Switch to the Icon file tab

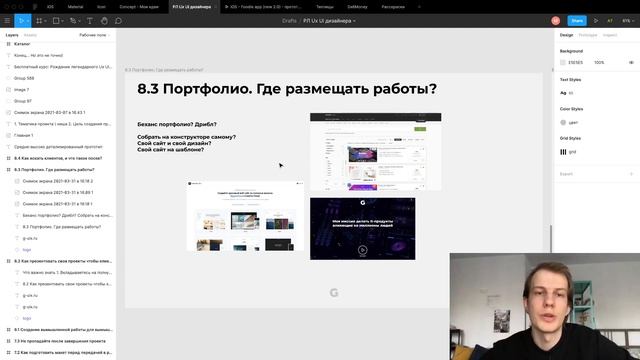pos(101,7)
